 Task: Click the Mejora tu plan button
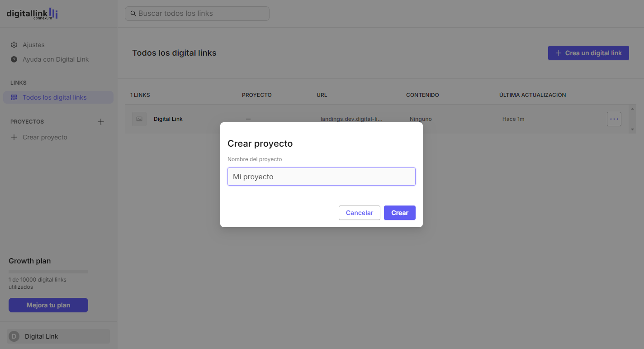(x=48, y=305)
